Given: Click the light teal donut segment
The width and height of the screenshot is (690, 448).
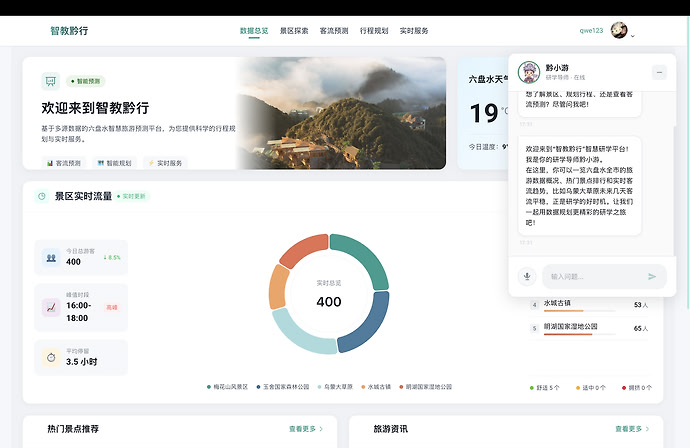Looking at the screenshot, I should (x=300, y=337).
